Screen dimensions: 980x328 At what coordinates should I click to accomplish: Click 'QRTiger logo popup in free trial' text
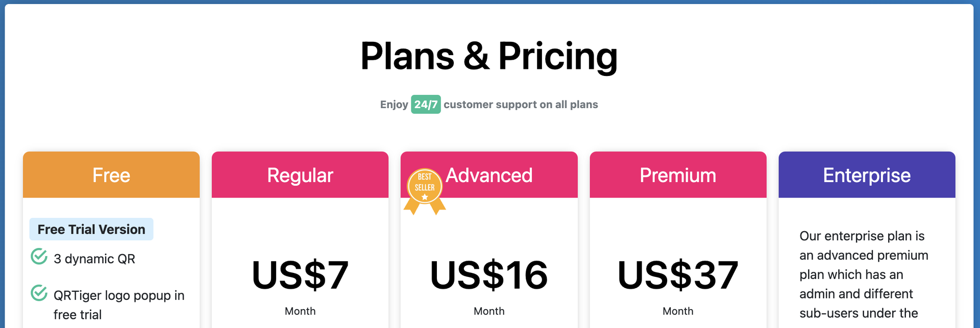119,305
